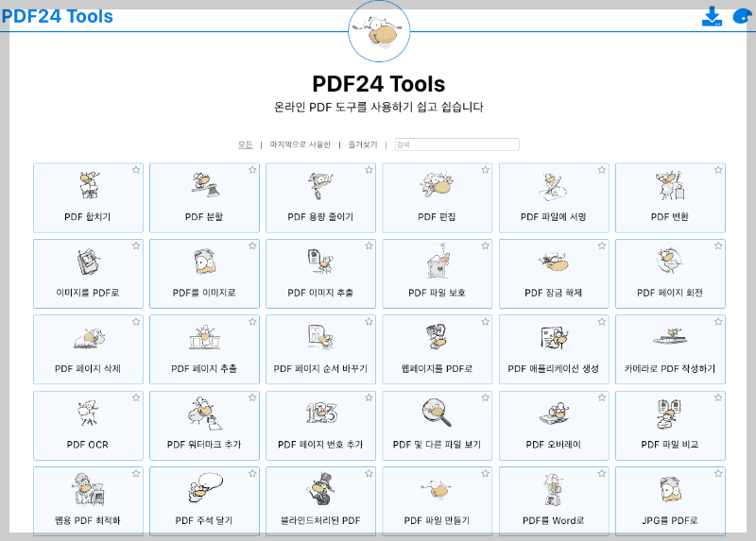The image size is (756, 541).
Task: Toggle the favorite star on PDF 편집
Action: point(486,170)
